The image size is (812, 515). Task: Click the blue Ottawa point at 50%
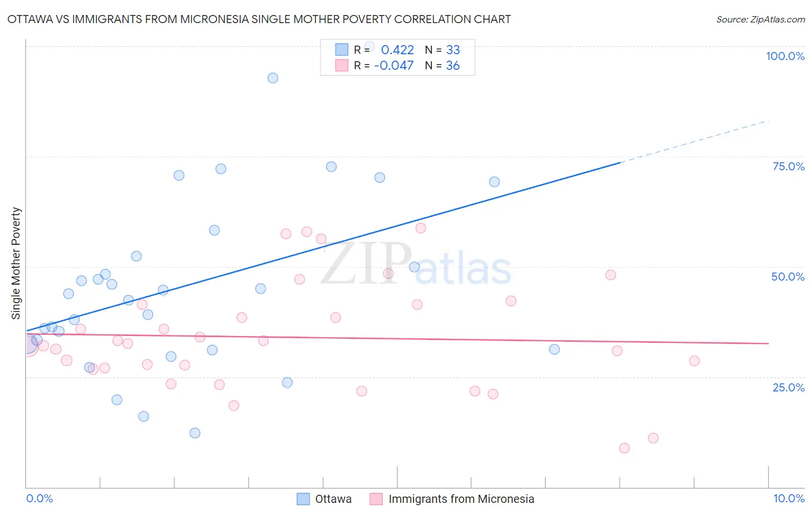click(414, 267)
